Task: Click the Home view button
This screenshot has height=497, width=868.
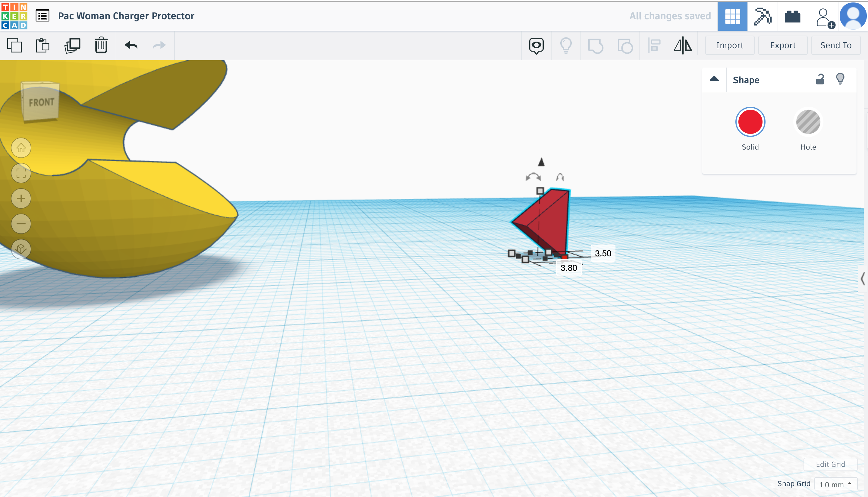Action: 21,148
